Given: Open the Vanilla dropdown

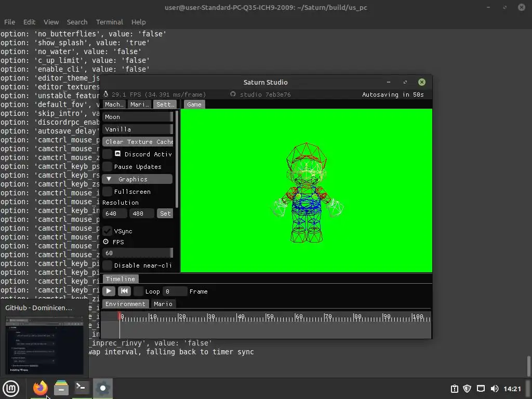Looking at the screenshot, I should [x=138, y=129].
